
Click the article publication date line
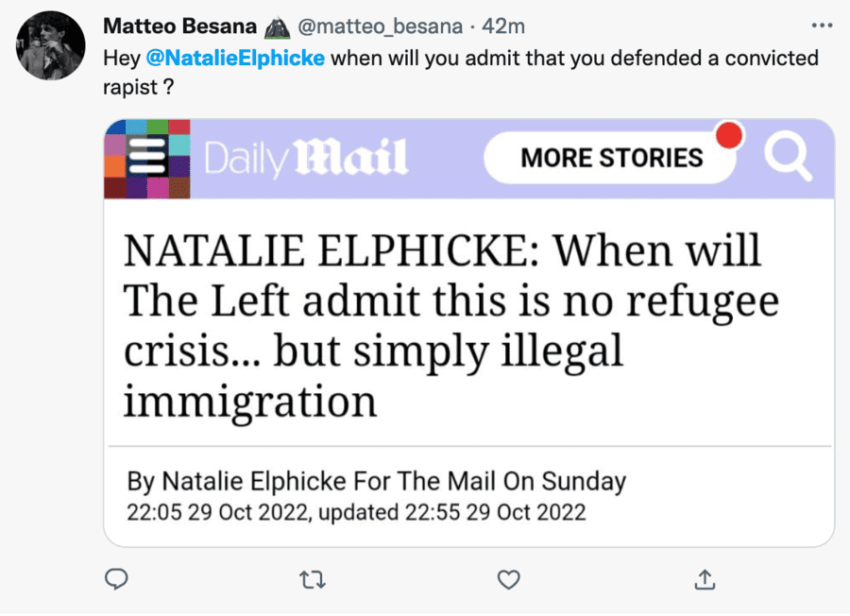click(356, 513)
